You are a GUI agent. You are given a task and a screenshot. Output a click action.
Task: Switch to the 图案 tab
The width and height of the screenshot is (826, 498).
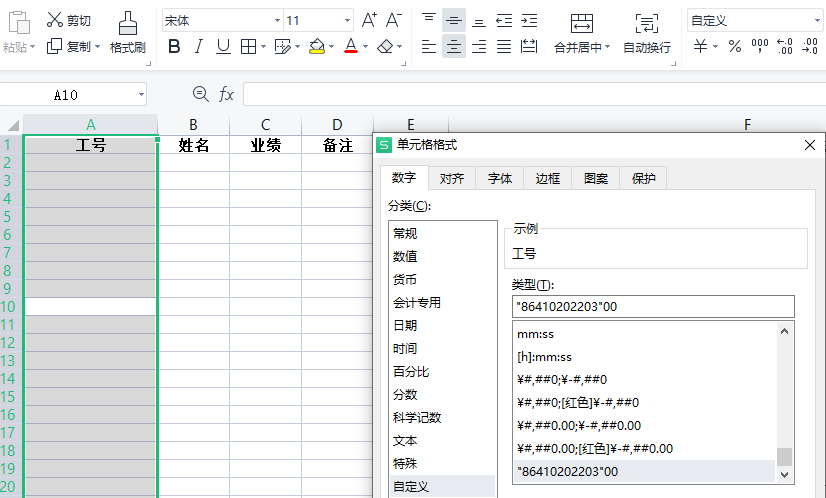(596, 179)
